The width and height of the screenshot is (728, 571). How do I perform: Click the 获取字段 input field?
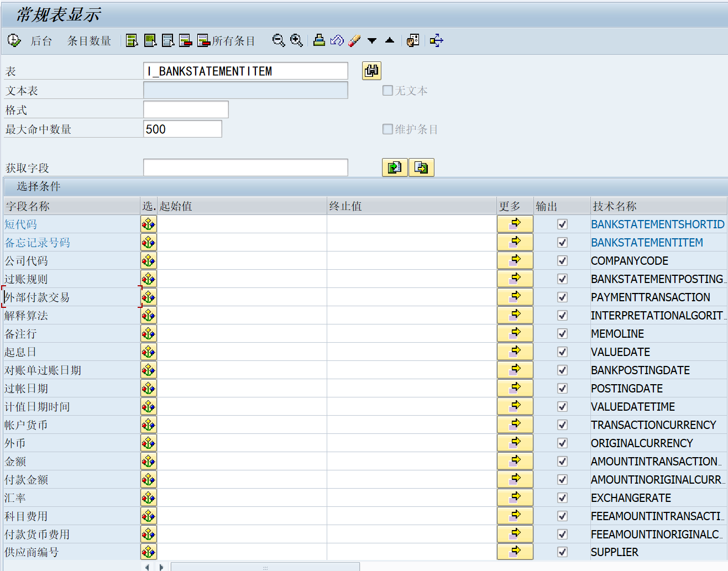coord(245,167)
